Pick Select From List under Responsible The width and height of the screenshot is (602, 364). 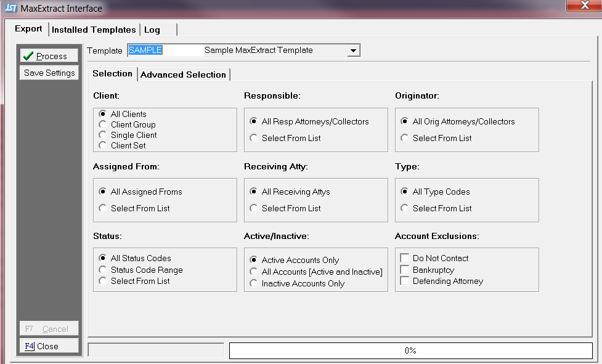[254, 138]
